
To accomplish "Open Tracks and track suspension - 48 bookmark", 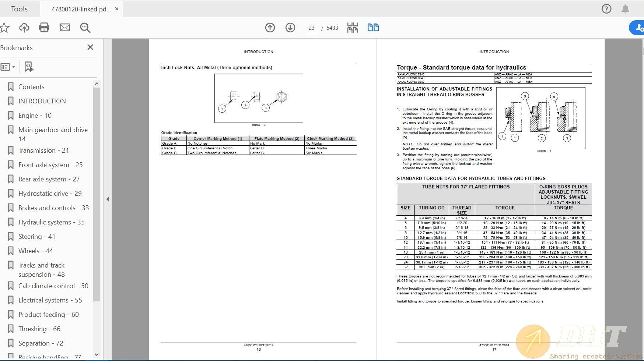I will tap(42, 270).
